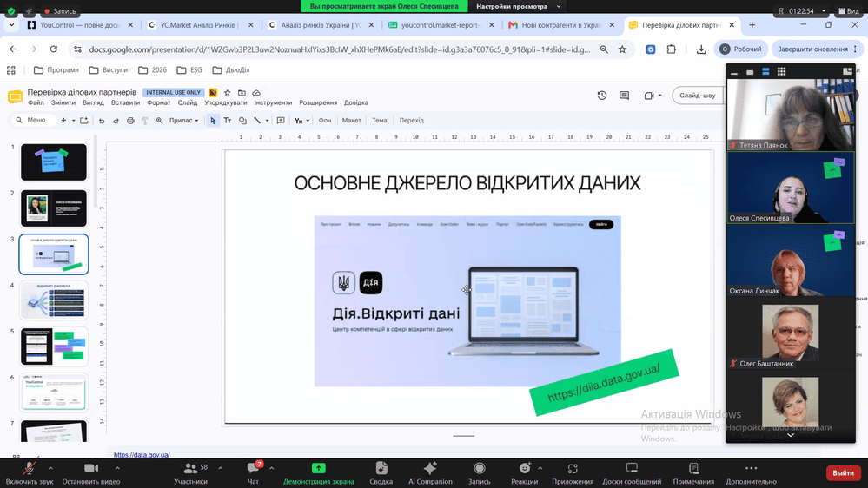The width and height of the screenshot is (868, 488).
Task: Open new slide layout dropdown arrow
Action: (73, 120)
